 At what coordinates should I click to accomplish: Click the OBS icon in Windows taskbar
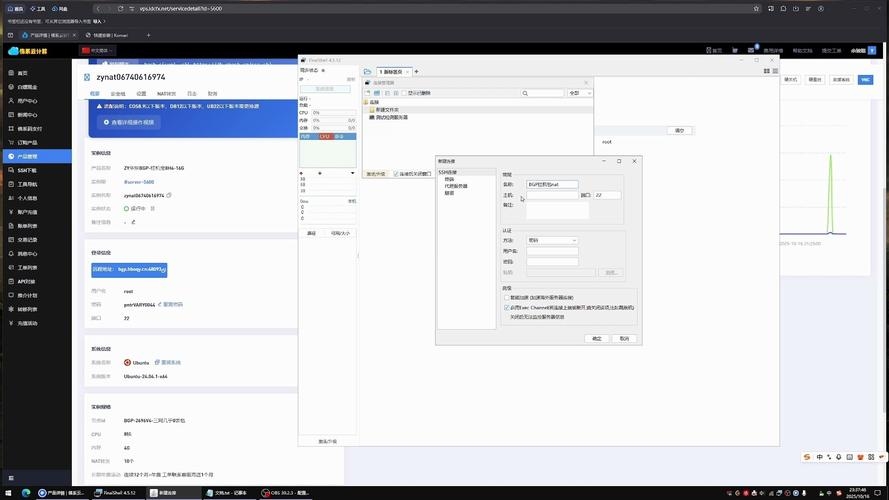[263, 493]
